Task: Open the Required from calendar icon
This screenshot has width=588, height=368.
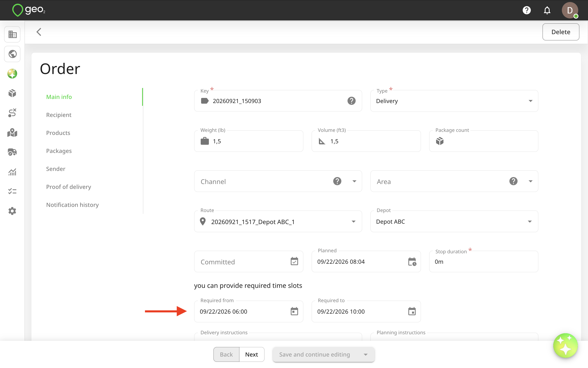Action: 294,311
